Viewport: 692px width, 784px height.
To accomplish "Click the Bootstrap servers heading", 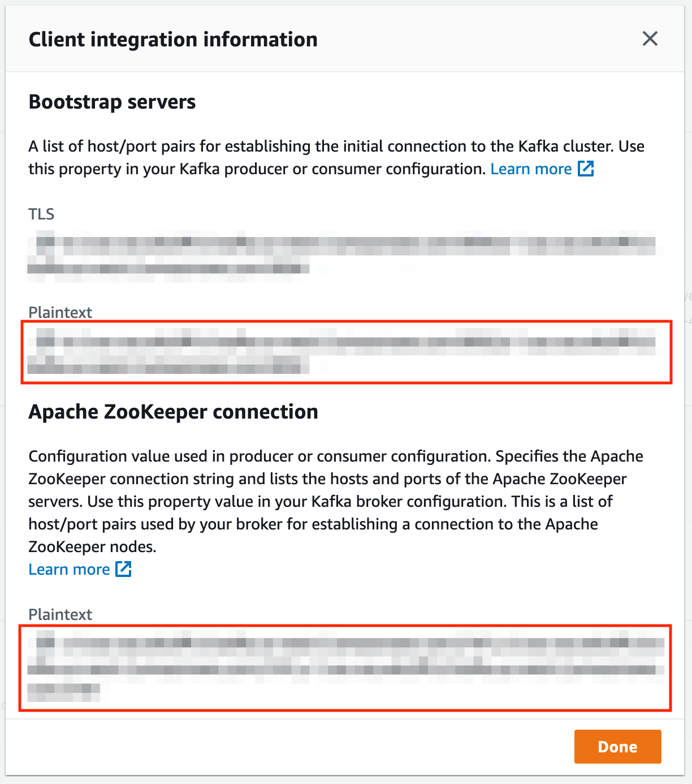I will pyautogui.click(x=112, y=102).
